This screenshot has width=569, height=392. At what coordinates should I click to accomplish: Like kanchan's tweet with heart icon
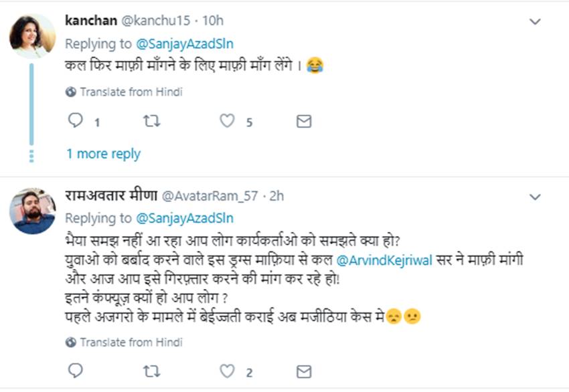(228, 121)
